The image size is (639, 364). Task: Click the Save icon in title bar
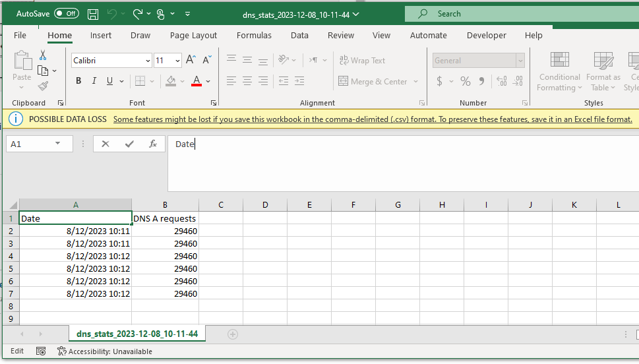tap(93, 14)
